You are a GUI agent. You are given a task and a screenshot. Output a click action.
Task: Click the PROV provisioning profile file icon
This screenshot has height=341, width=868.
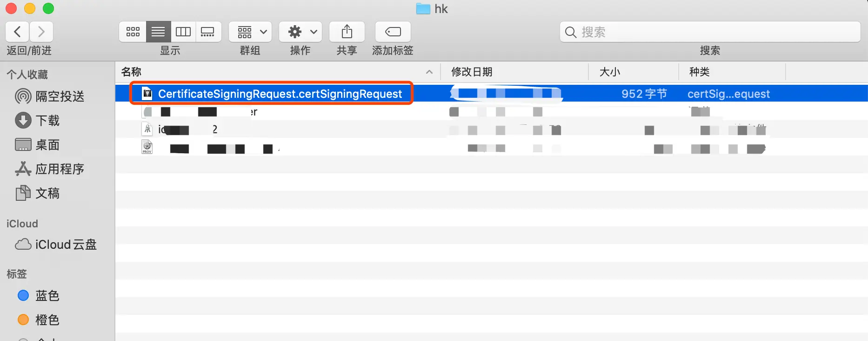(147, 147)
